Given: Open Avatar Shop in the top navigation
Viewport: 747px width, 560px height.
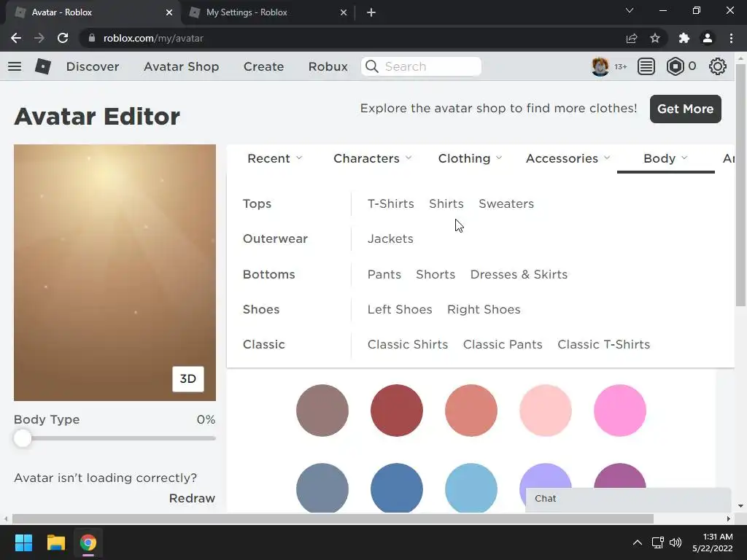Looking at the screenshot, I should [181, 66].
